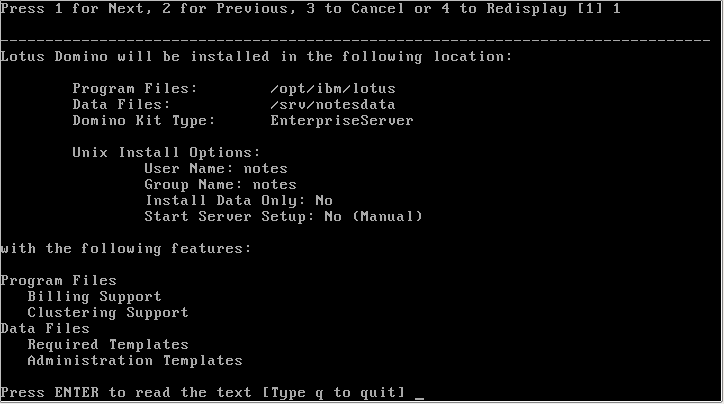
Task: Click the User Name: notes line
Action: click(x=216, y=169)
